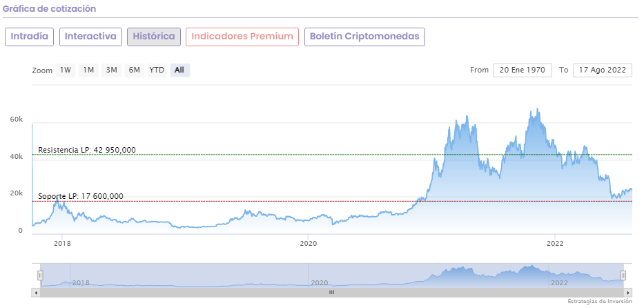Follow the Estrategias de Inversión credit link

(599, 302)
